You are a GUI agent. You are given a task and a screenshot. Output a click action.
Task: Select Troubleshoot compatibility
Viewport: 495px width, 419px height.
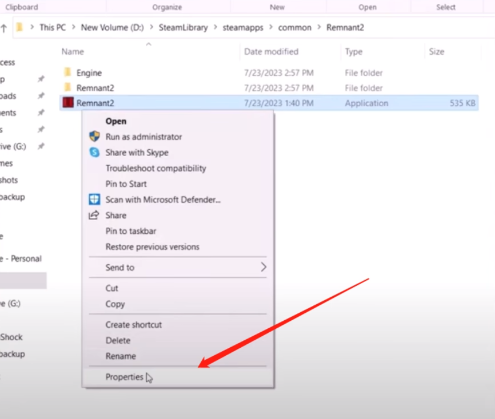[178, 168]
